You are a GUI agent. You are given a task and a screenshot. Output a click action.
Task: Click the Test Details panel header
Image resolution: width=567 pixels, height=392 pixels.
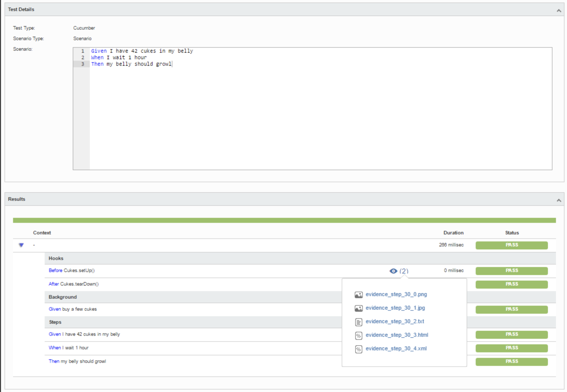point(284,10)
